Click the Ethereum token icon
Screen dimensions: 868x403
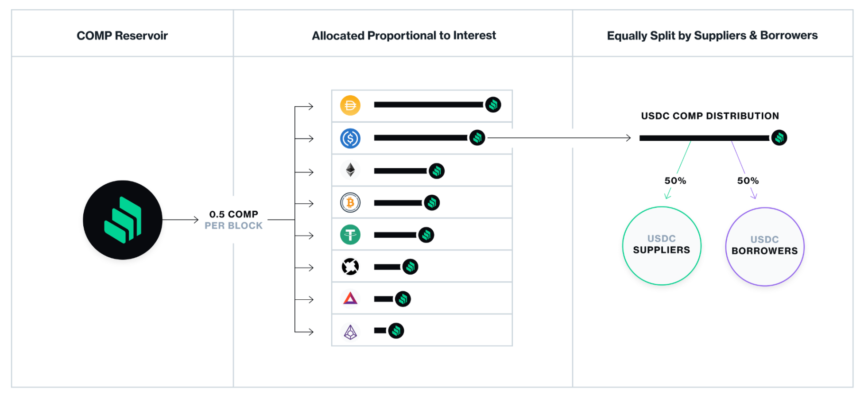pos(350,170)
